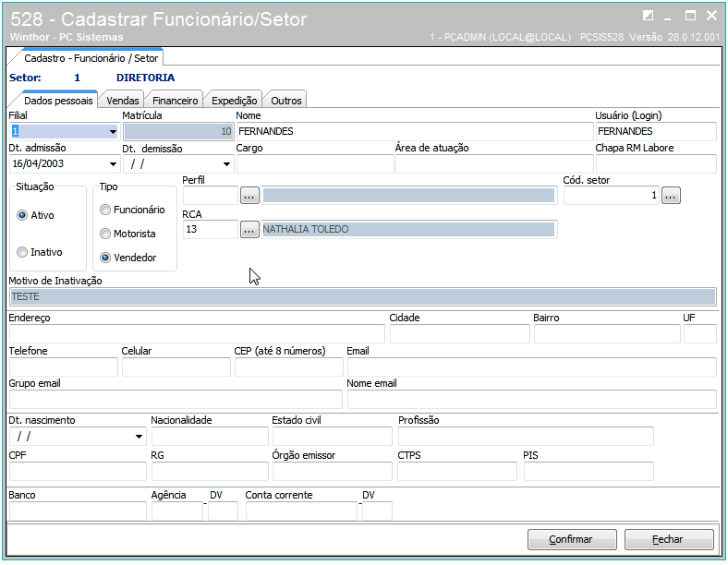Switch to the Vendas tab

pos(123,101)
